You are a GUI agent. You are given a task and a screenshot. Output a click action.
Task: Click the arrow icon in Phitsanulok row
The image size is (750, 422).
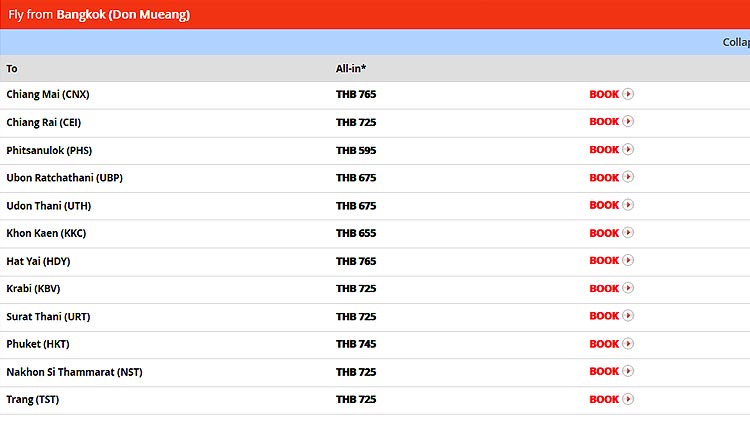628,150
